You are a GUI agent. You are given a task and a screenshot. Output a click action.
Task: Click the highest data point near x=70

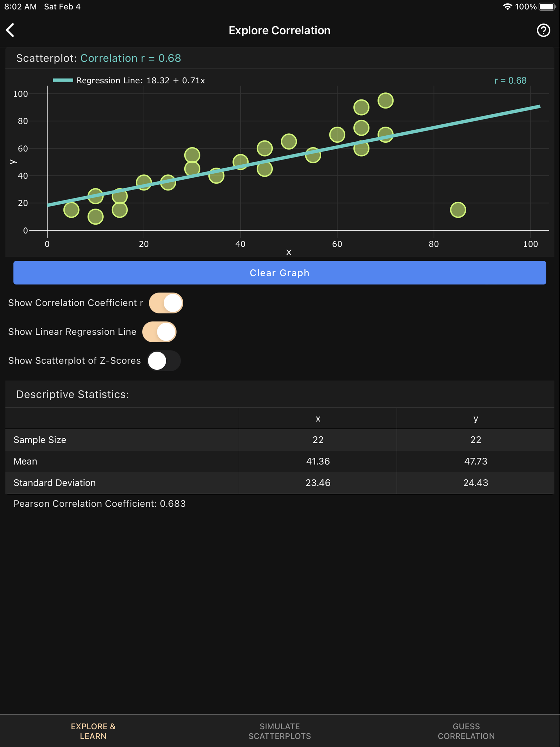pyautogui.click(x=385, y=101)
